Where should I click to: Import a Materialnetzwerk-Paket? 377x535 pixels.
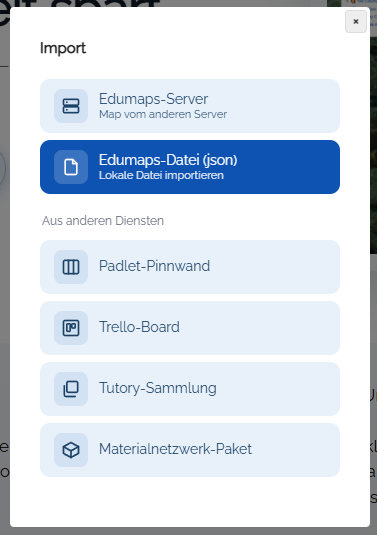point(190,450)
